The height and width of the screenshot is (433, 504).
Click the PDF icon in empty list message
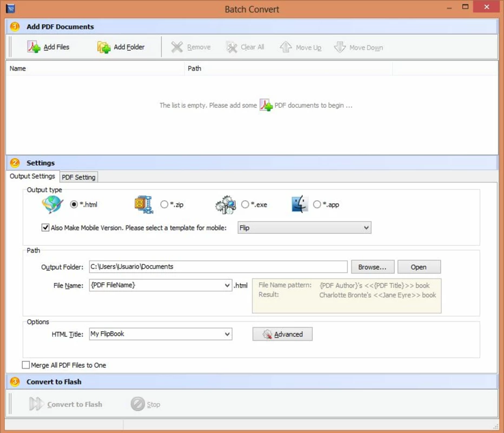pos(266,105)
